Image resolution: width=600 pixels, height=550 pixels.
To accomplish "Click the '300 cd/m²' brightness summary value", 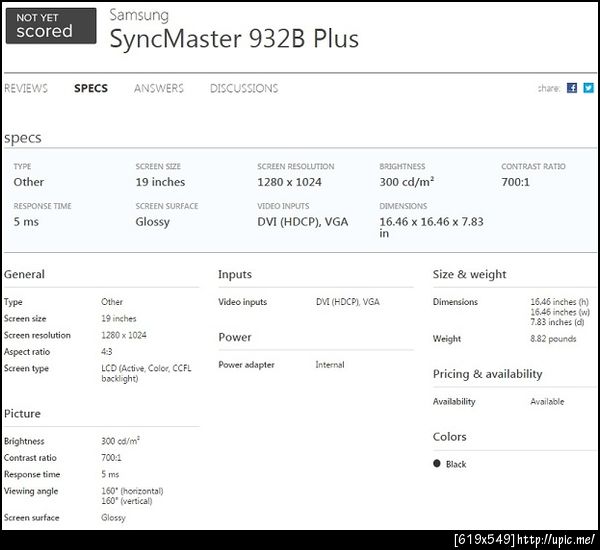I will click(406, 182).
